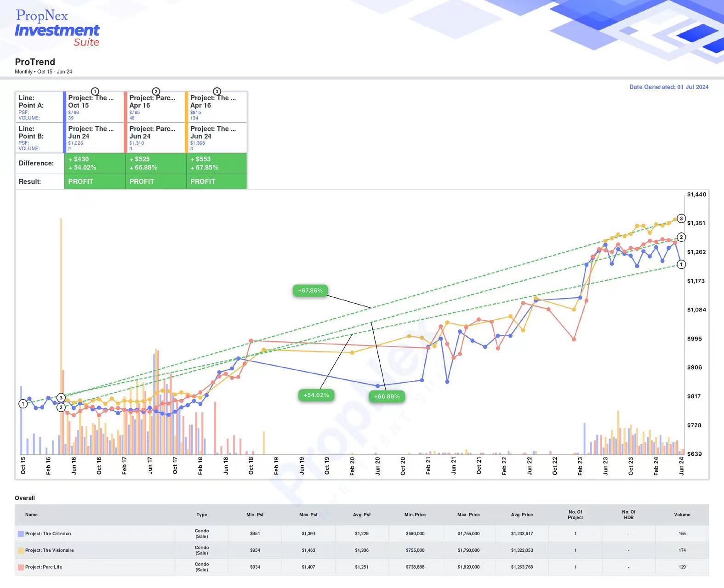724x588 pixels.
Task: Click the '$1,251' Avg. Psf cell
Action: (362, 567)
